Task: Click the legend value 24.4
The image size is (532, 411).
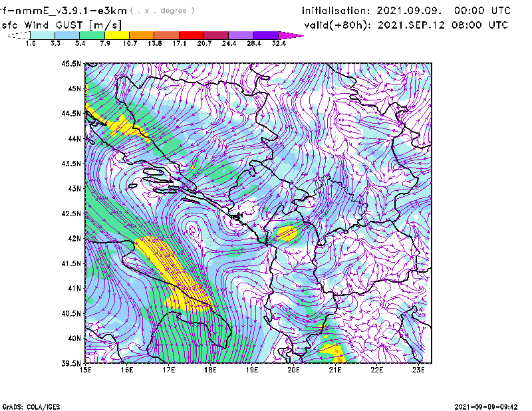Action: click(x=229, y=43)
